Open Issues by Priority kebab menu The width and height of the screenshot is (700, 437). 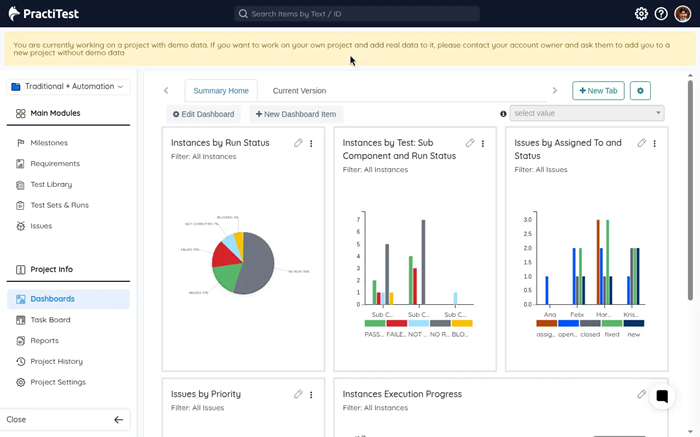pyautogui.click(x=311, y=395)
